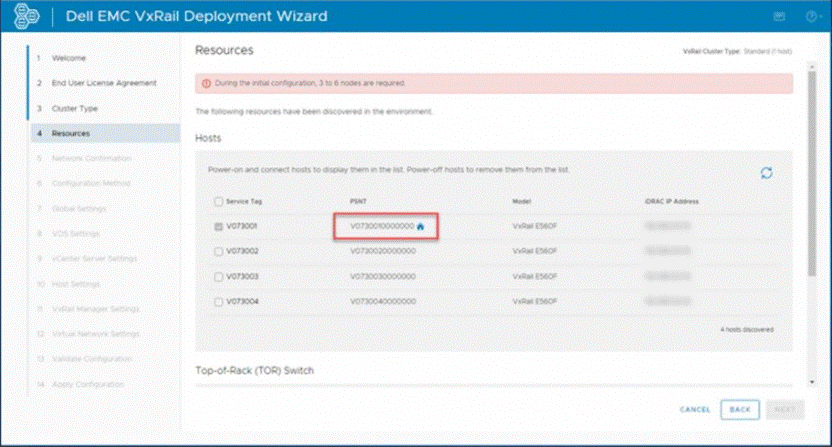Click the error icon in the red alert banner
This screenshot has height=447, width=832.
pyautogui.click(x=207, y=83)
